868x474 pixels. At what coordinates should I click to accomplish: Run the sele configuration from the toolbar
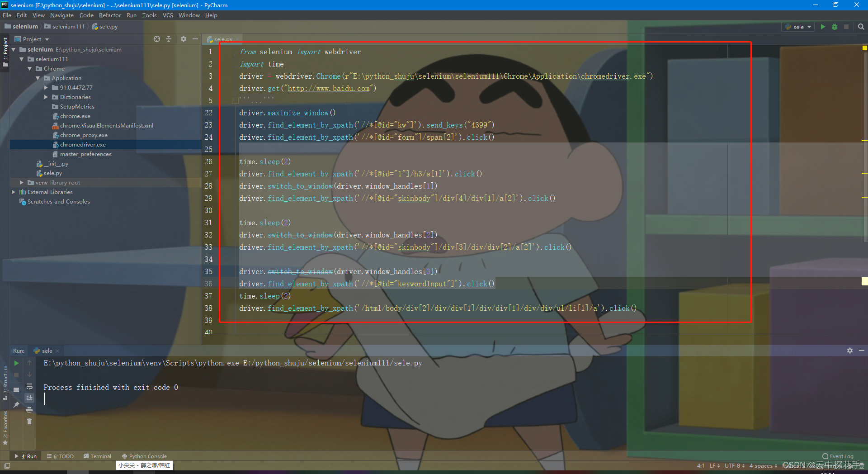pos(823,27)
